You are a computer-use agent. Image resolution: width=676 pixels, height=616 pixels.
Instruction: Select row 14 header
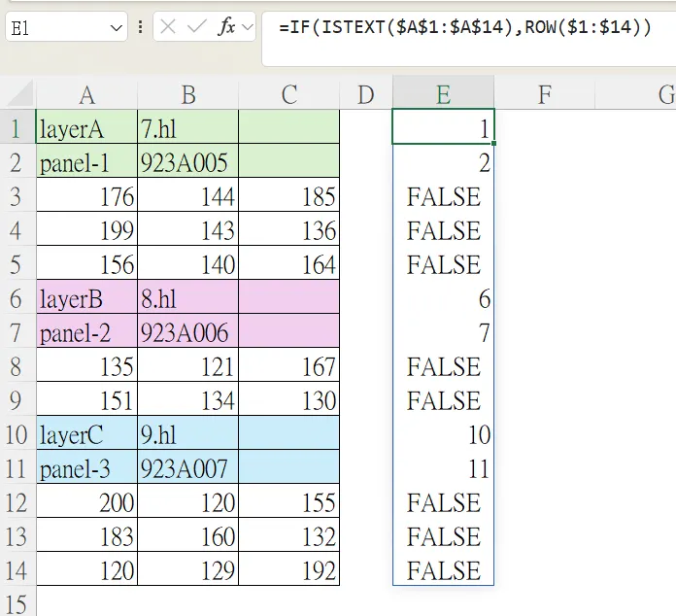tap(18, 569)
